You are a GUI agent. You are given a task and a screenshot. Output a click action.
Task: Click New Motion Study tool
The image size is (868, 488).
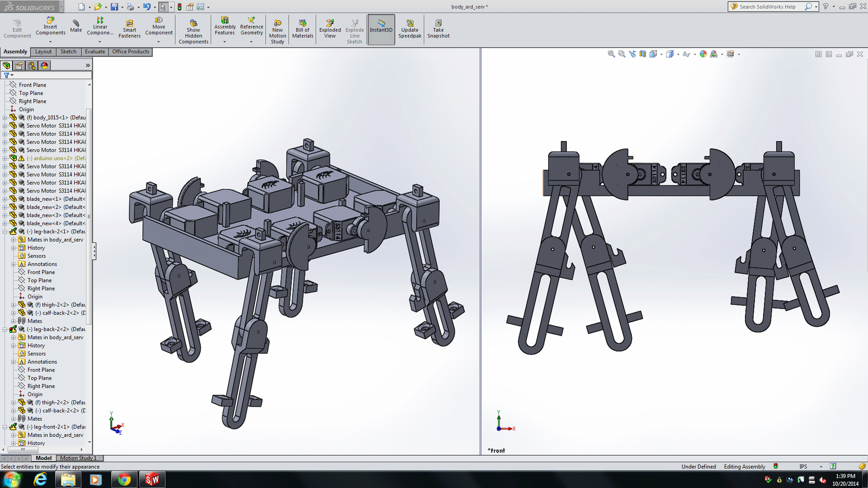[x=278, y=32]
